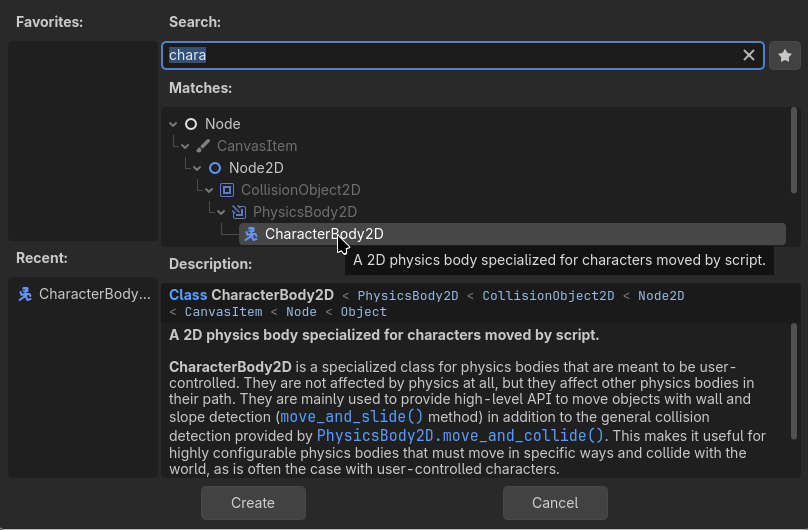Open Object class link in description

363,312
